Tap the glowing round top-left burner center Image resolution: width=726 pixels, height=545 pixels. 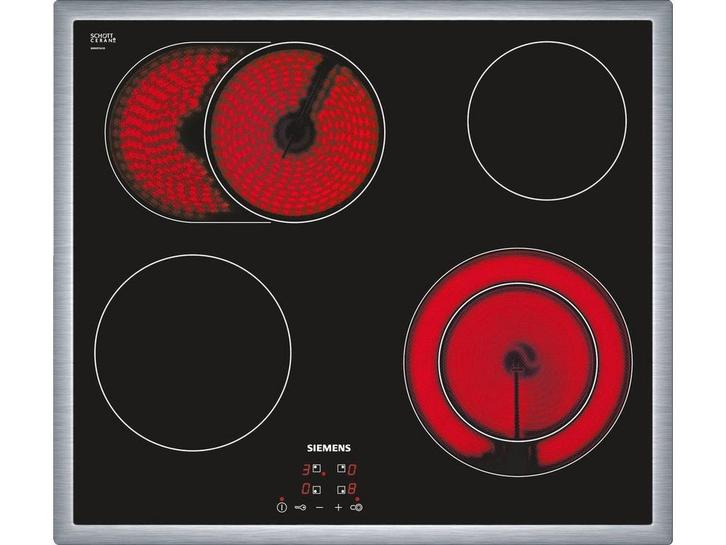point(294,130)
